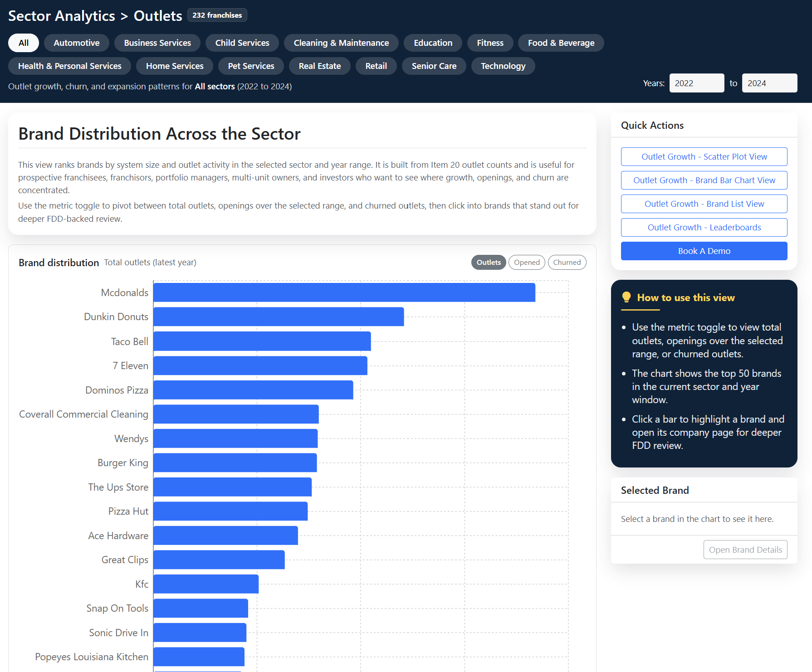Click the Brand distribution chart heading
Screen dimensions: 812x672
[59, 263]
